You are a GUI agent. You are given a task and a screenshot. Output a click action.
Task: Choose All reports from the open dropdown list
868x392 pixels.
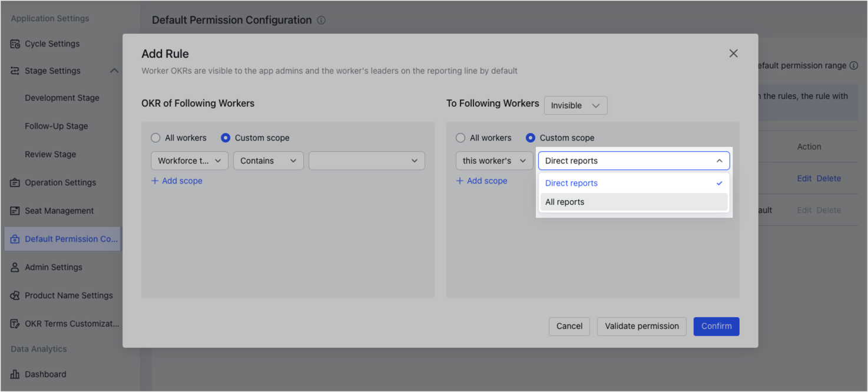point(564,201)
